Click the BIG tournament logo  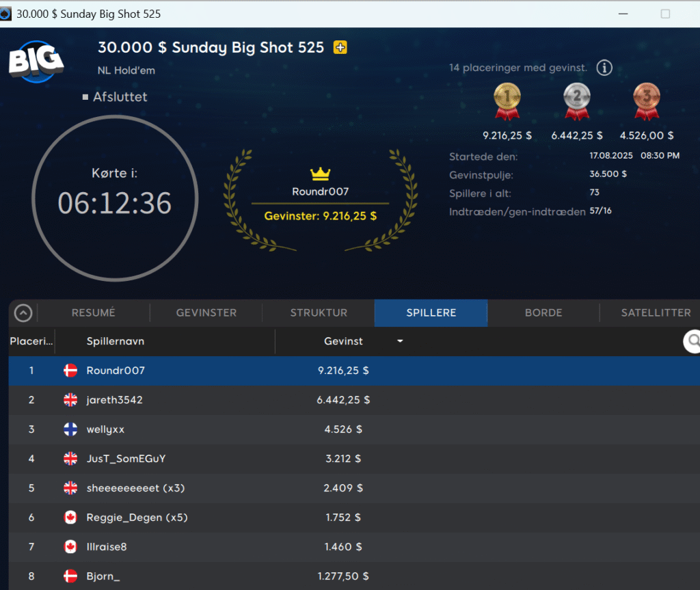coord(36,61)
